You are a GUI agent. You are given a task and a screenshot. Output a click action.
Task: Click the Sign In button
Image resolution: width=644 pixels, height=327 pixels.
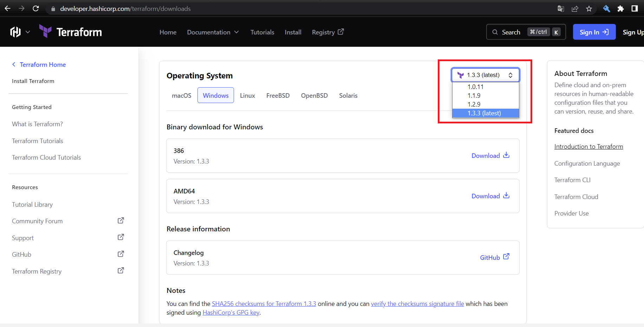(594, 32)
